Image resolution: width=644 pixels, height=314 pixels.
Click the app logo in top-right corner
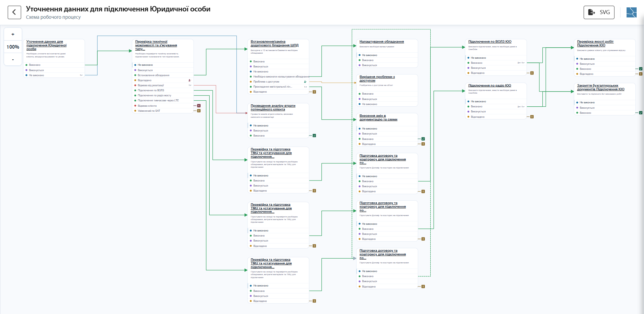(631, 12)
